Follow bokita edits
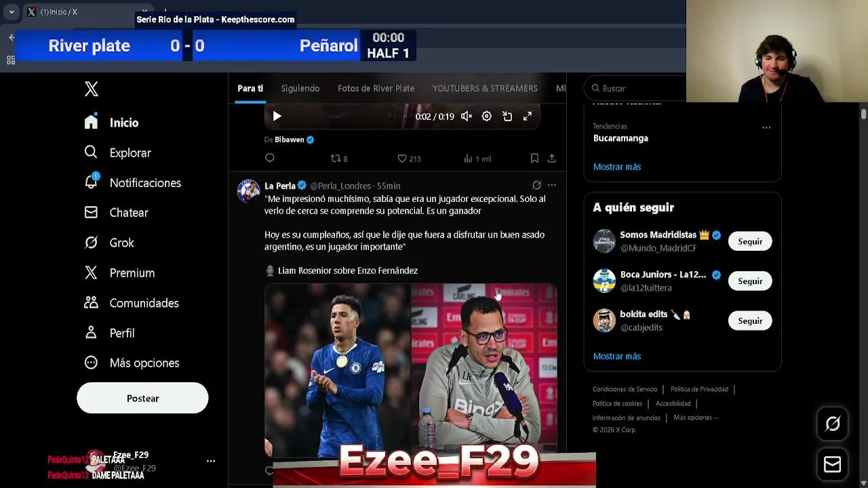 (750, 321)
